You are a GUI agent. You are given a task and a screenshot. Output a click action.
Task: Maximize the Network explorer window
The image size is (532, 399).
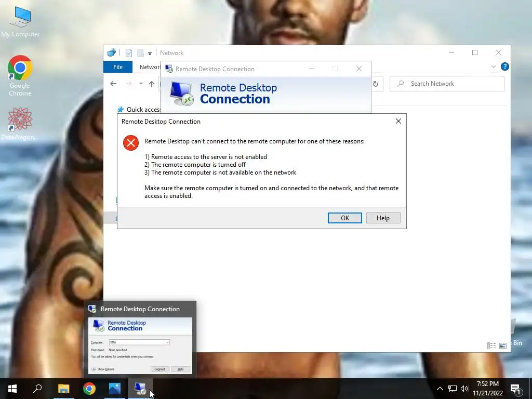[475, 52]
